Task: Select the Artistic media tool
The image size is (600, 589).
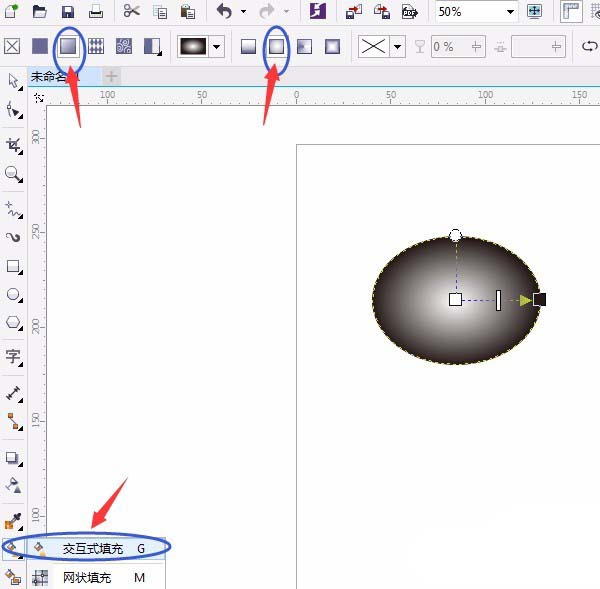Action: click(13, 237)
